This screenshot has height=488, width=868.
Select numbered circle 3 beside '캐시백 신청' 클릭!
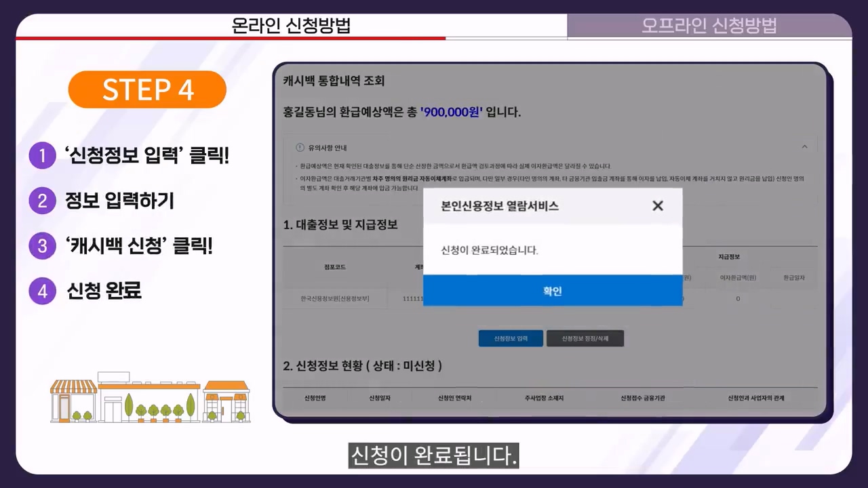pos(42,245)
